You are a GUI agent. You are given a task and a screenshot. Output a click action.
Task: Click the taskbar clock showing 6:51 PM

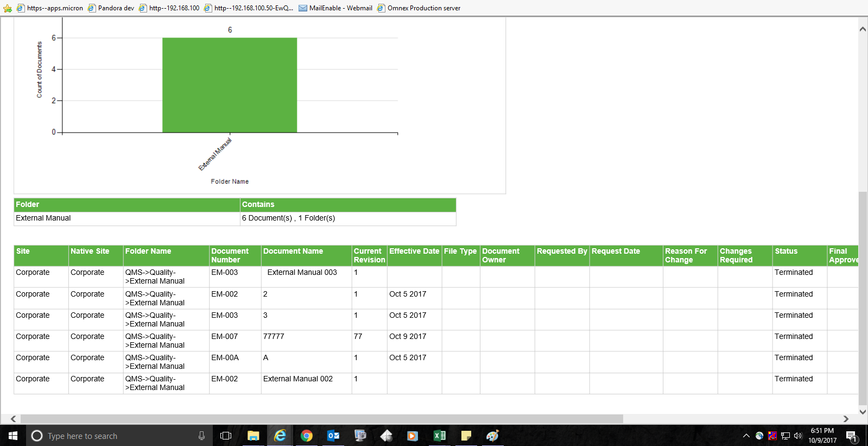[x=822, y=436]
